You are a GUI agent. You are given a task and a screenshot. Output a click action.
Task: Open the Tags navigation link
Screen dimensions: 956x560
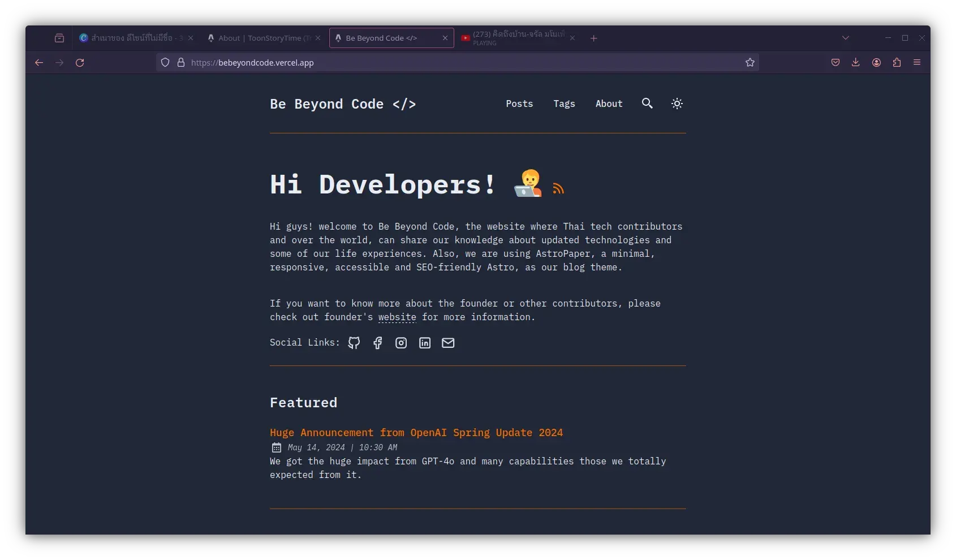(x=564, y=104)
